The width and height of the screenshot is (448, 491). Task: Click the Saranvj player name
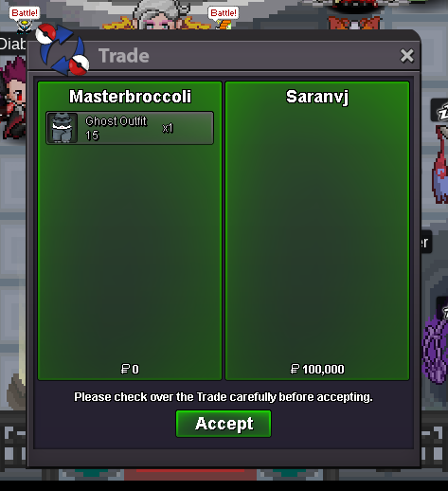coord(317,97)
